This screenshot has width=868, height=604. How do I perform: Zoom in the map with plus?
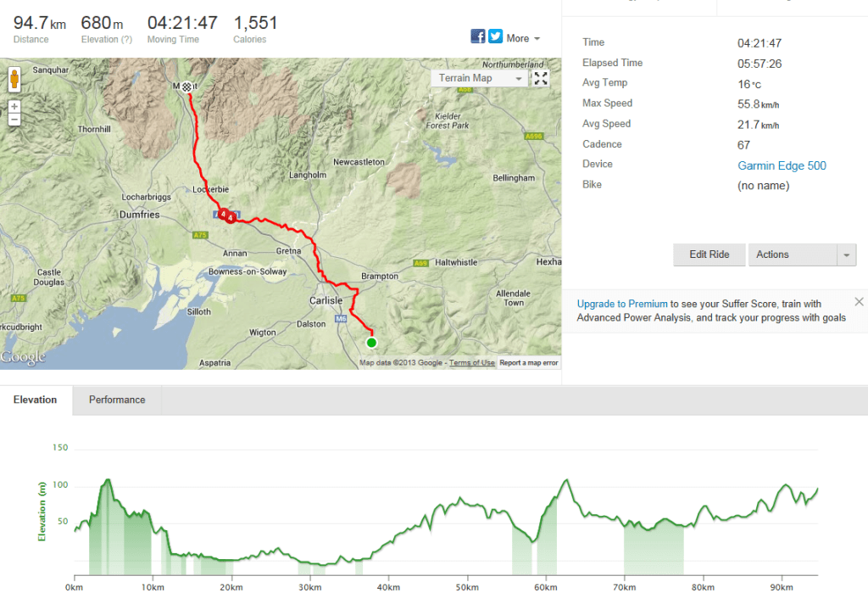pos(14,107)
